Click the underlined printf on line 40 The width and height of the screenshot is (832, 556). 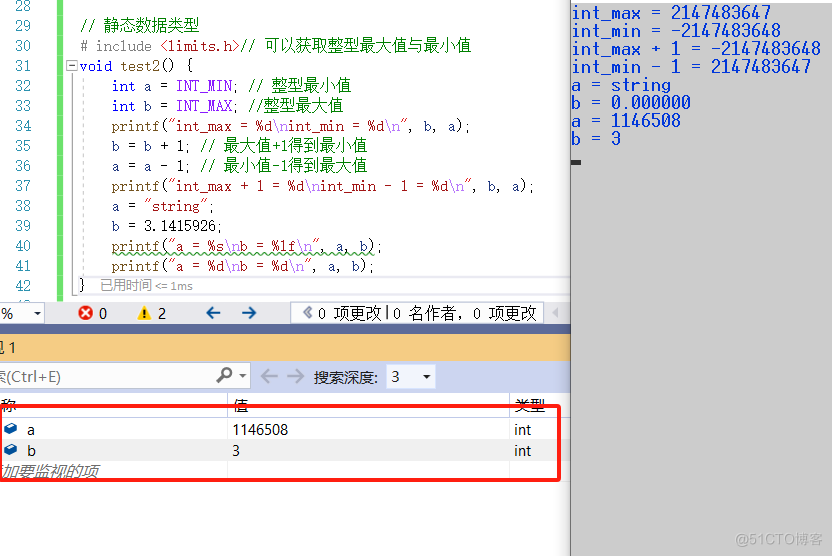[x=135, y=246]
